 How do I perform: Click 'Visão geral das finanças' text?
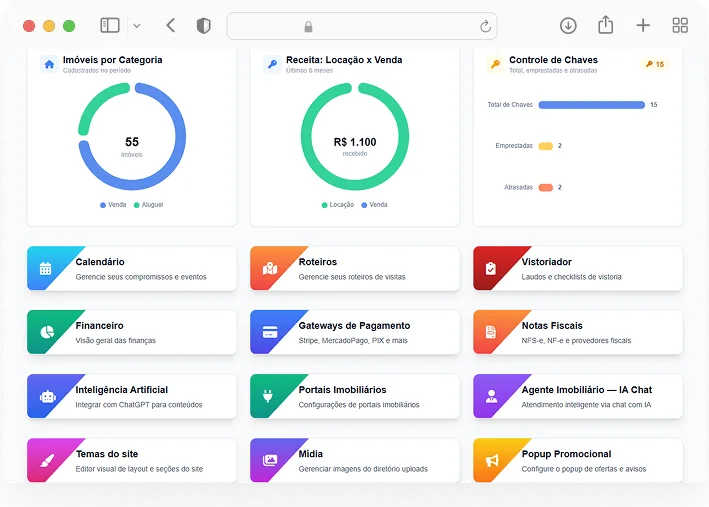point(115,341)
